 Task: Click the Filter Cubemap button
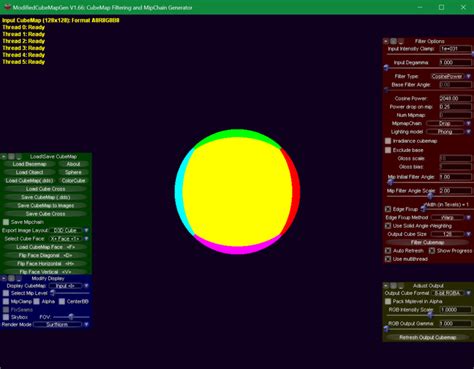(x=427, y=242)
